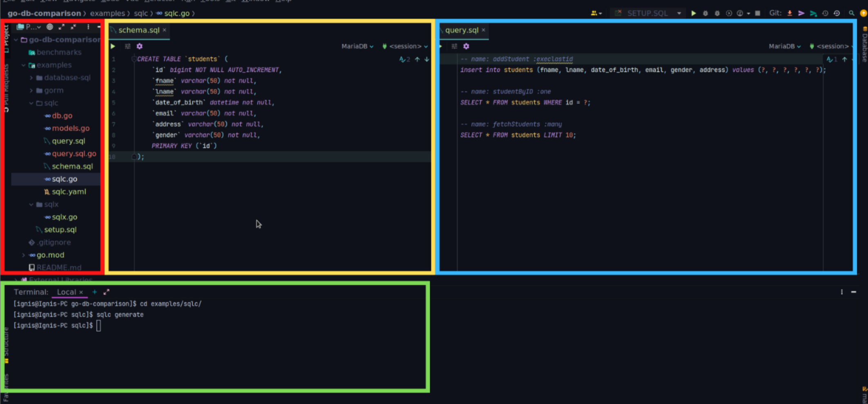Open MariaDB dialect dropdown in query.sql editor

point(785,46)
